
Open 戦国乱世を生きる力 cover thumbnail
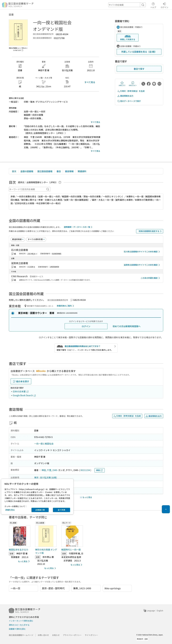click(x=20, y=536)
